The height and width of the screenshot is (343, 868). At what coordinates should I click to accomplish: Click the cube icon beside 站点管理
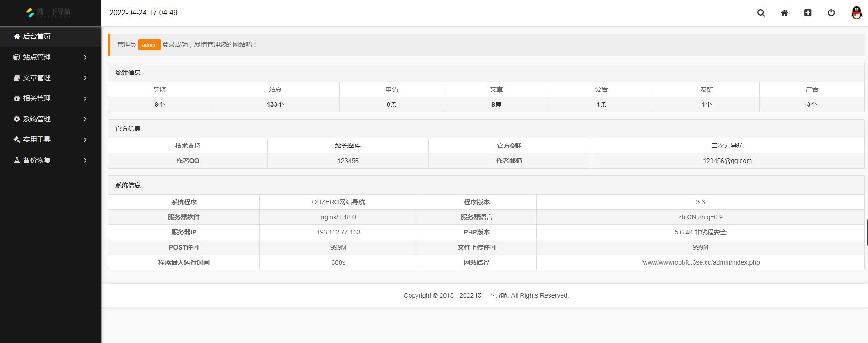pyautogui.click(x=17, y=57)
